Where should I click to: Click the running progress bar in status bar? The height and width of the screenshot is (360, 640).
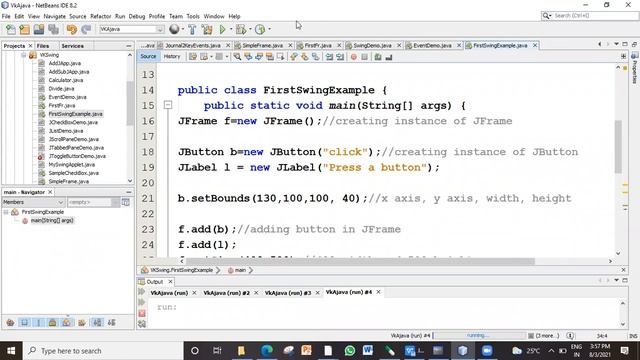pyautogui.click(x=479, y=336)
